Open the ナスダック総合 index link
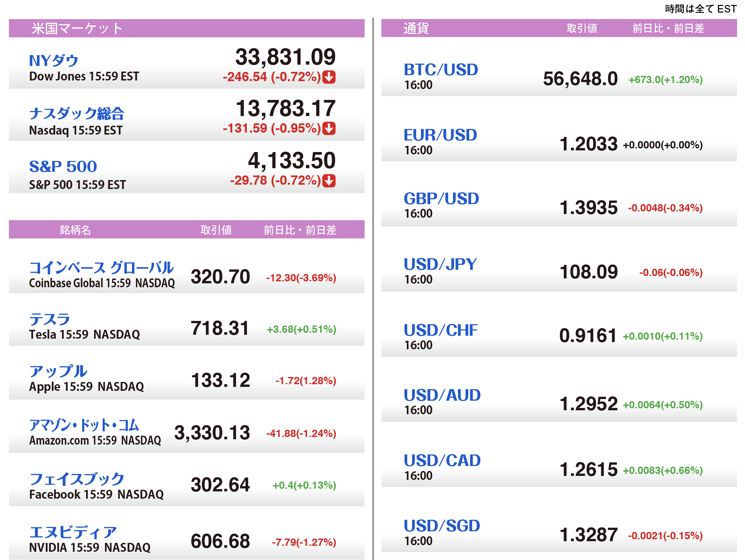This screenshot has width=745, height=560. (x=77, y=113)
